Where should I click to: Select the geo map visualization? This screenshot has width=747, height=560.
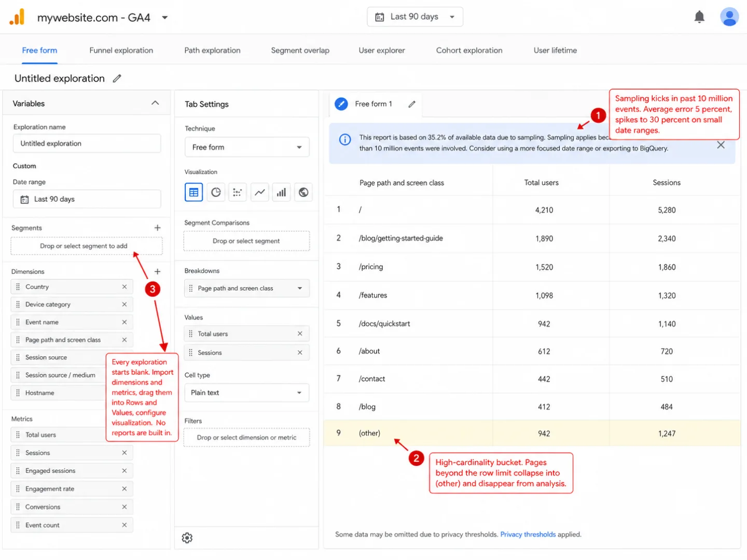pyautogui.click(x=303, y=192)
